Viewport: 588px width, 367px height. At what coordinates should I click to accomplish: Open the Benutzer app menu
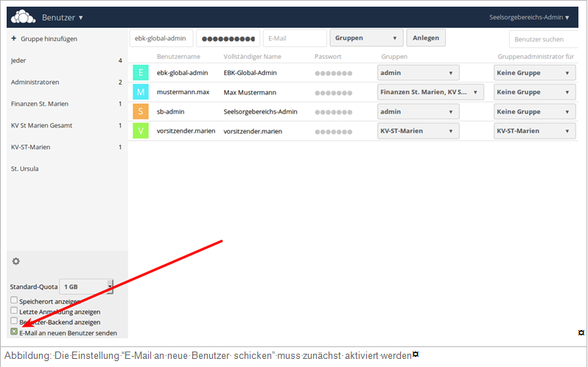tap(63, 17)
